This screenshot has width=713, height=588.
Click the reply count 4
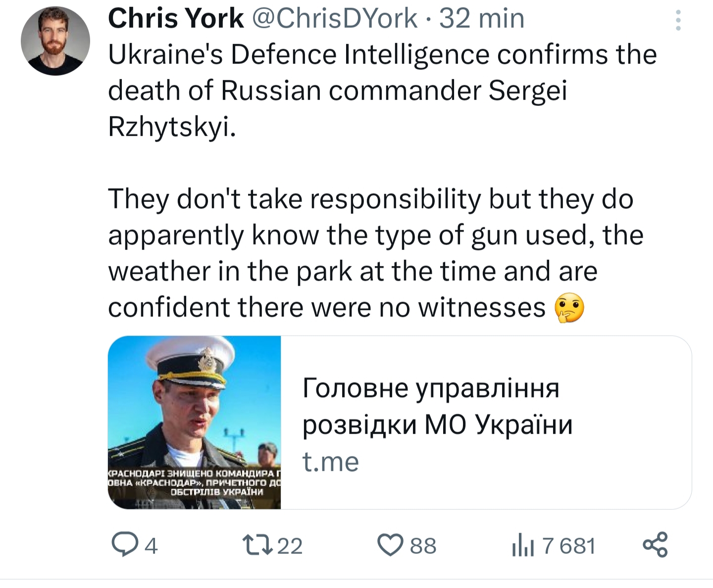pos(151,546)
